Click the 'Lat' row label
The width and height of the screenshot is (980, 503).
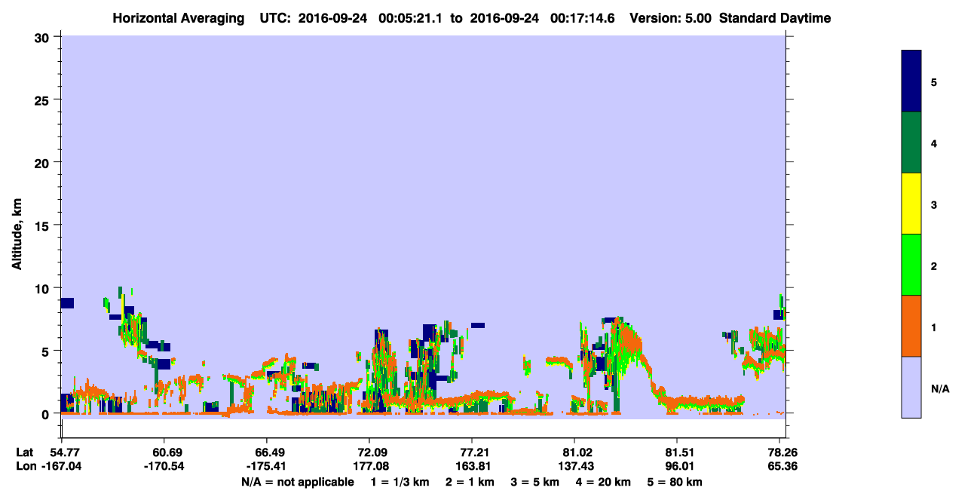tap(25, 452)
